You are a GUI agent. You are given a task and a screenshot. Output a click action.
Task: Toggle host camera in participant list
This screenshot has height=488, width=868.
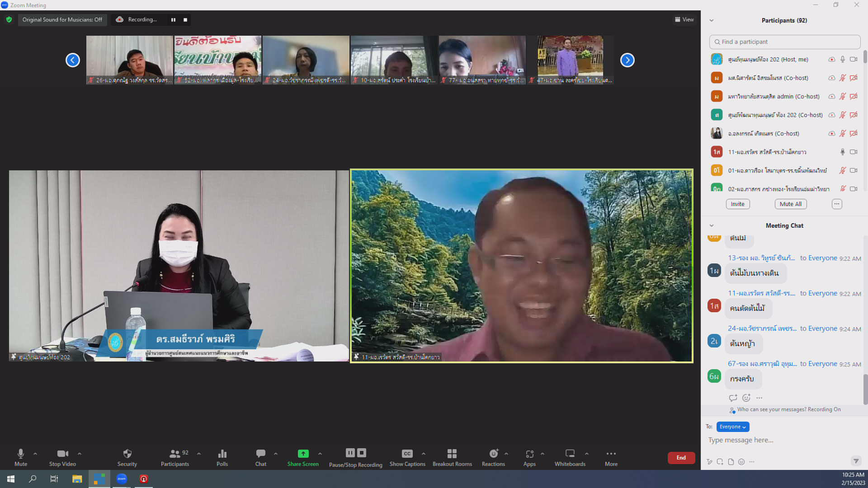pyautogui.click(x=854, y=59)
